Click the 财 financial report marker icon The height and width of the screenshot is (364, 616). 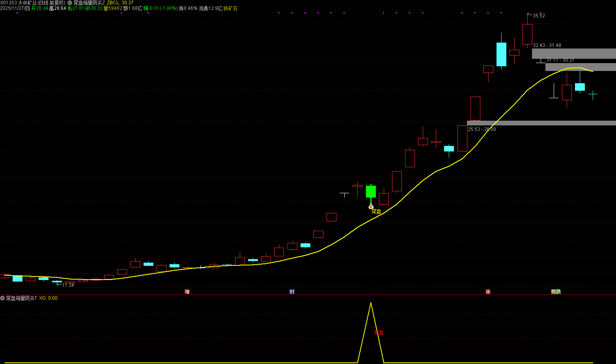292,292
